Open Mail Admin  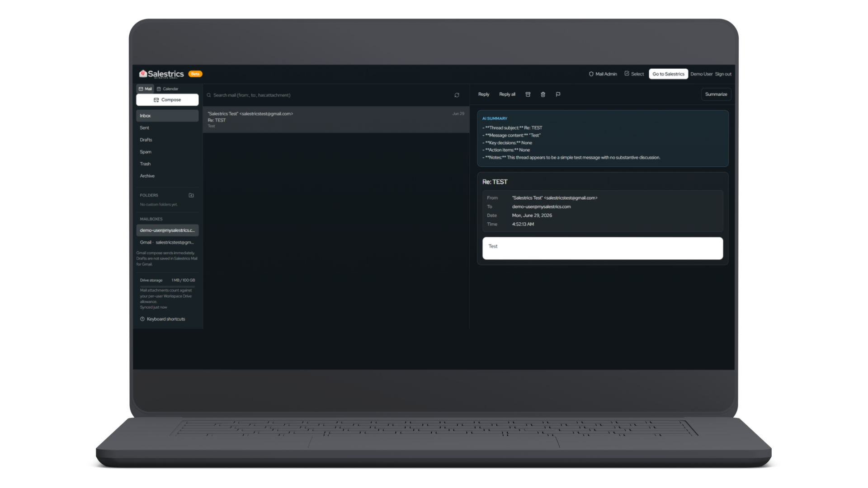point(603,74)
